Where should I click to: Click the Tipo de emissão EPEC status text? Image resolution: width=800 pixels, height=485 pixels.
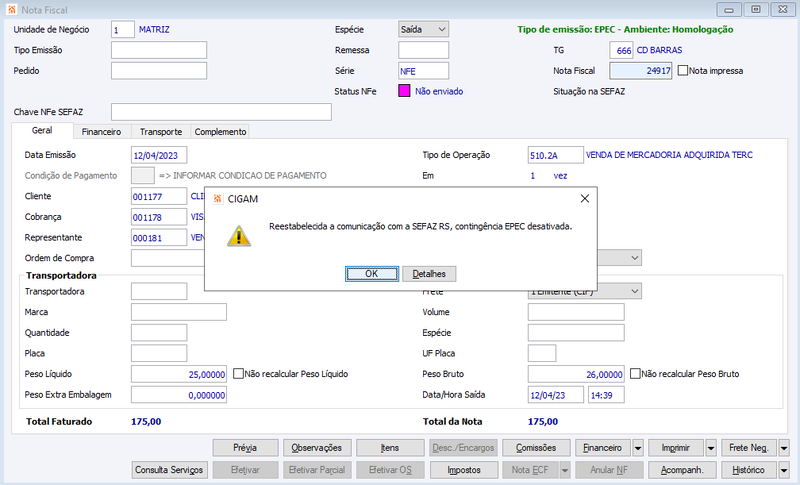[625, 30]
